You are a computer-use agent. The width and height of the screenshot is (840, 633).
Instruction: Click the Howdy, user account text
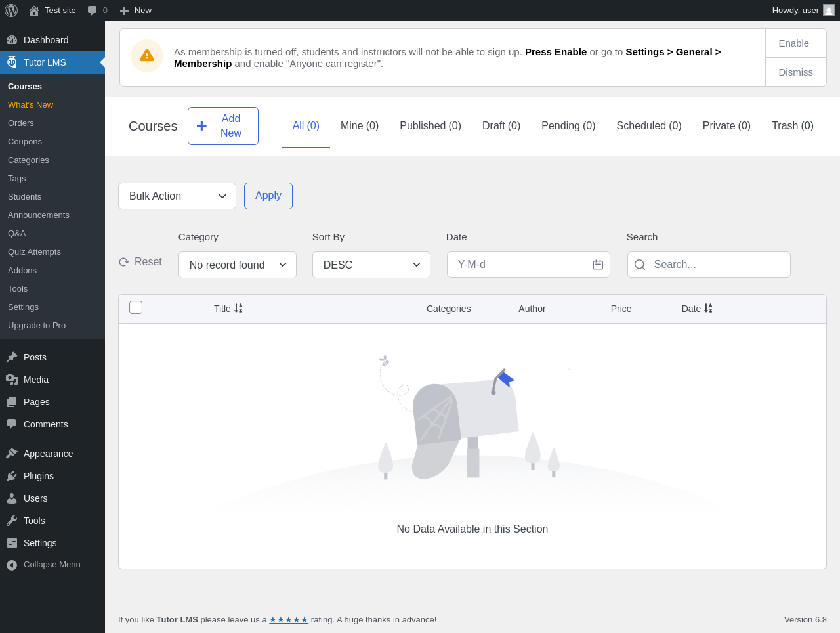795,11
